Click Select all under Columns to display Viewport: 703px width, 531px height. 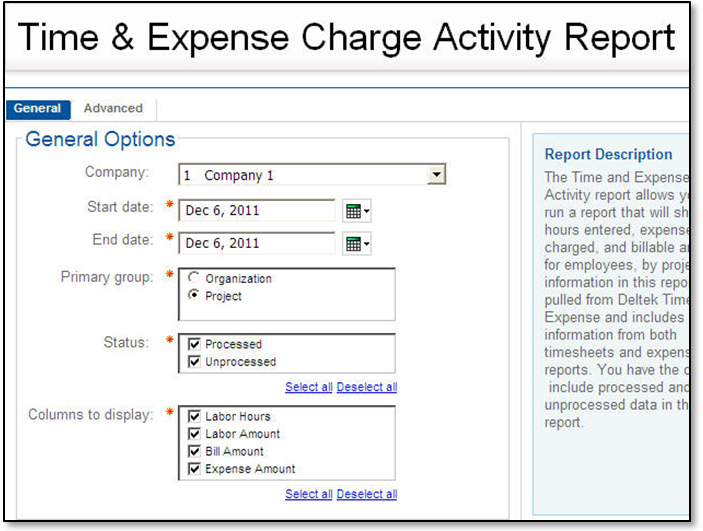(x=308, y=494)
